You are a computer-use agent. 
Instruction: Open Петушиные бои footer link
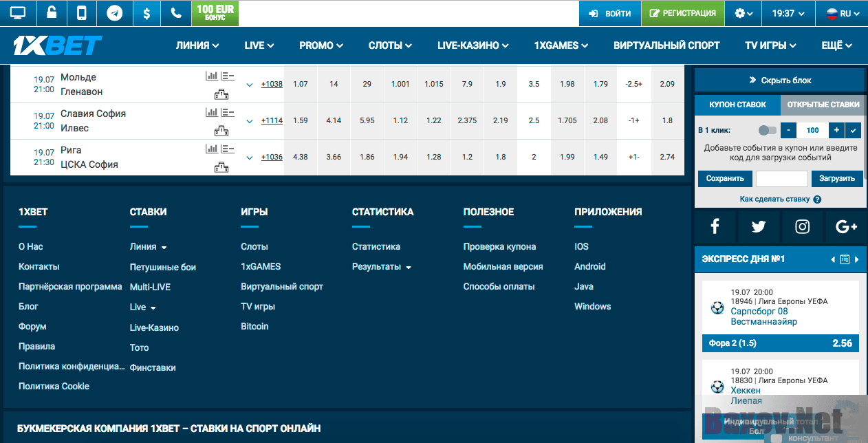pos(163,267)
